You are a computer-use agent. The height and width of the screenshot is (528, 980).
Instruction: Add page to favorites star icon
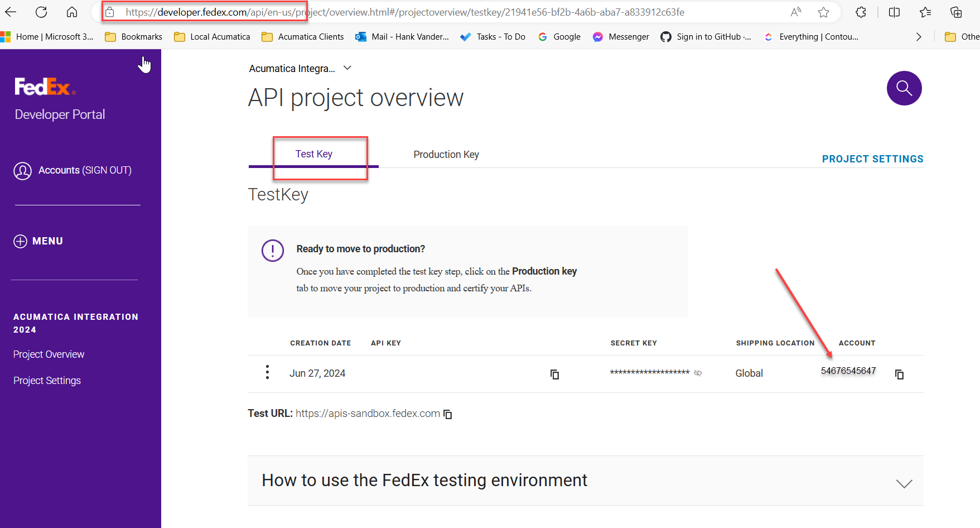pos(823,12)
